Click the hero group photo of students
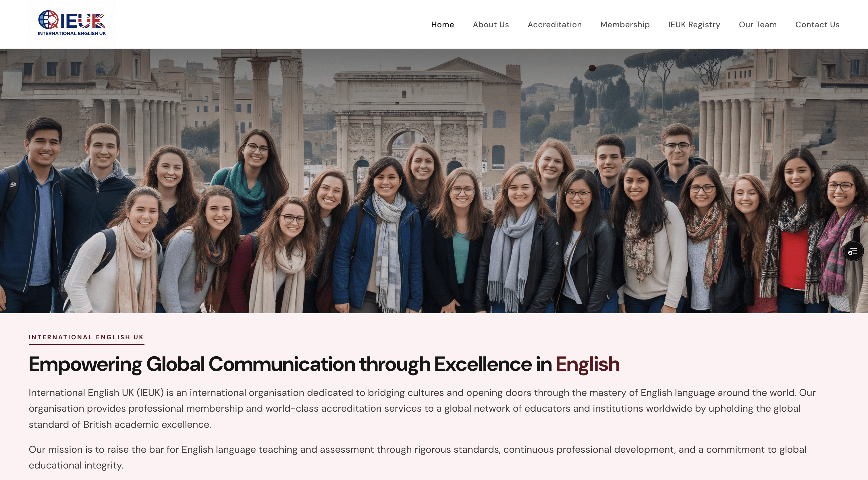The width and height of the screenshot is (868, 480). (x=434, y=181)
